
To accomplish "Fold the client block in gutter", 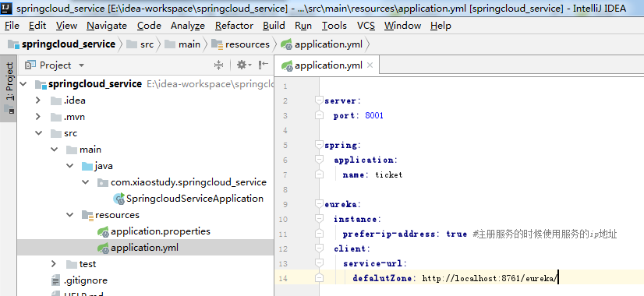I will coord(319,248).
